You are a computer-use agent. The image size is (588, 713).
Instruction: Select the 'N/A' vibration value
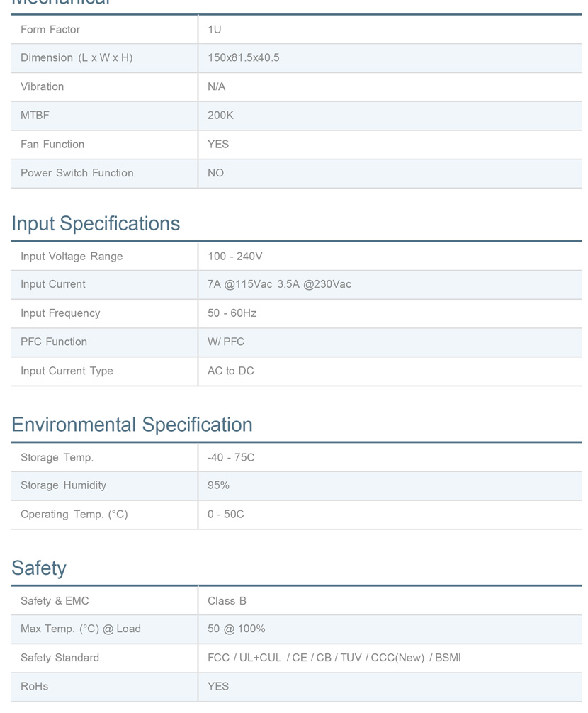216,86
